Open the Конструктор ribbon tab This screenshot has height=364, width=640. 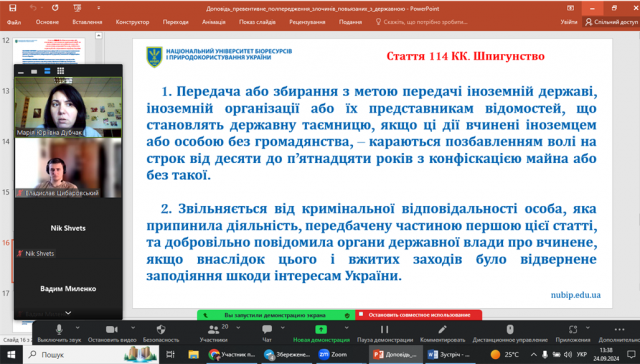click(132, 22)
